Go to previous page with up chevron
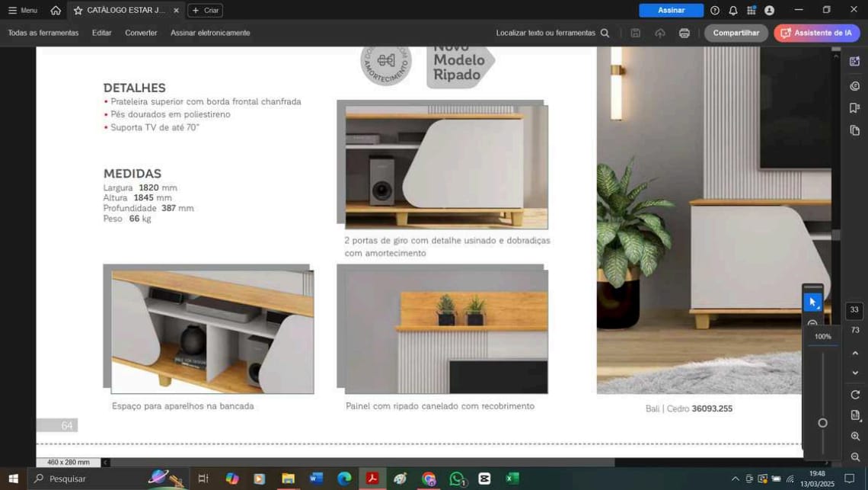 pyautogui.click(x=855, y=354)
